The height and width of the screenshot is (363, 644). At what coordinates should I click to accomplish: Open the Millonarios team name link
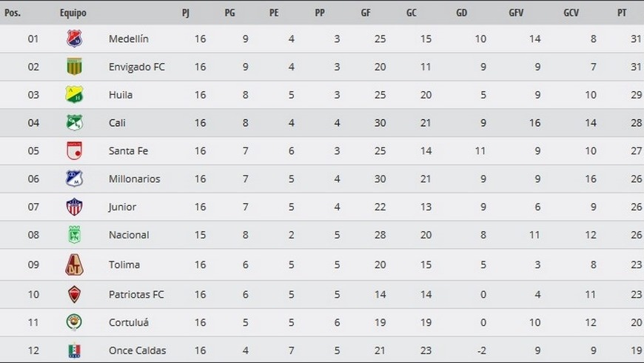(134, 179)
